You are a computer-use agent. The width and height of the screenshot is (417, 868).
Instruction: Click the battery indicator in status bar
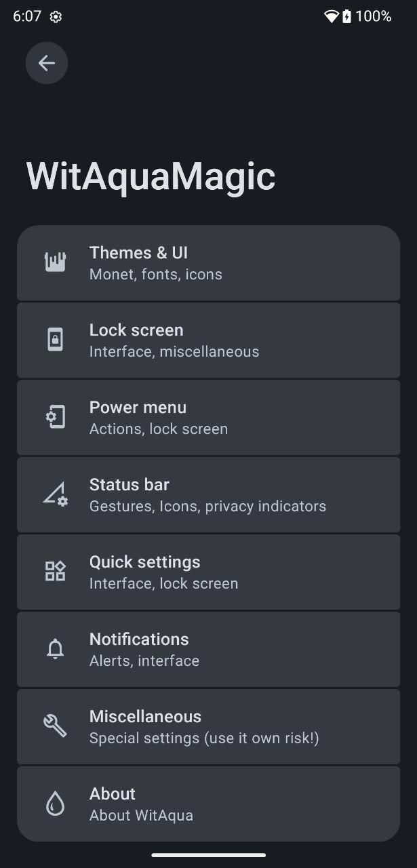[347, 16]
